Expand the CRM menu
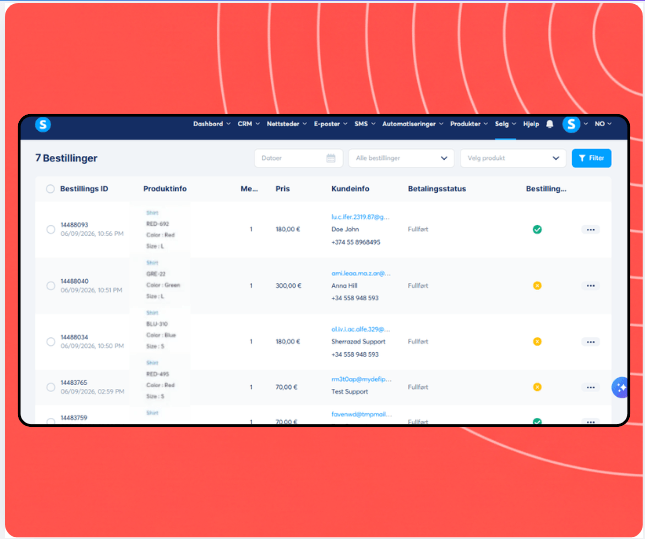 coord(248,124)
